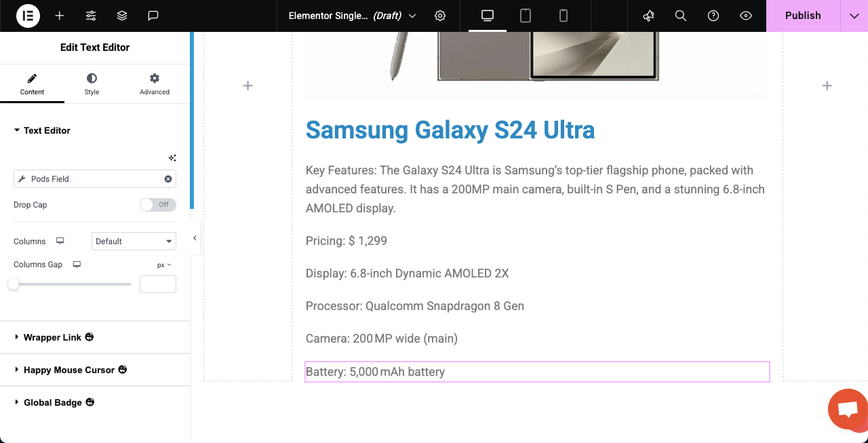Switch to desktop device preview
This screenshot has height=443, width=868.
pyautogui.click(x=488, y=16)
